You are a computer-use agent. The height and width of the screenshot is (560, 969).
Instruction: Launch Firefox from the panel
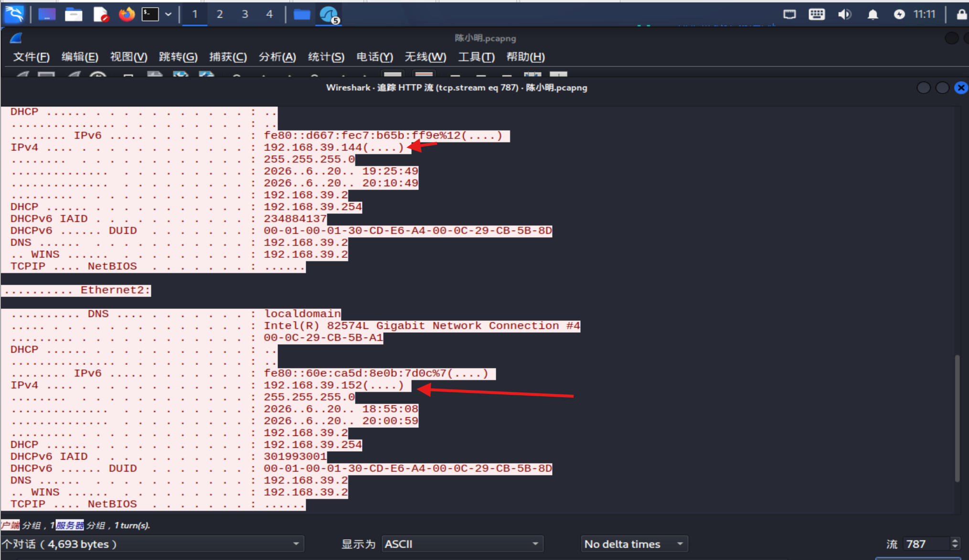127,14
